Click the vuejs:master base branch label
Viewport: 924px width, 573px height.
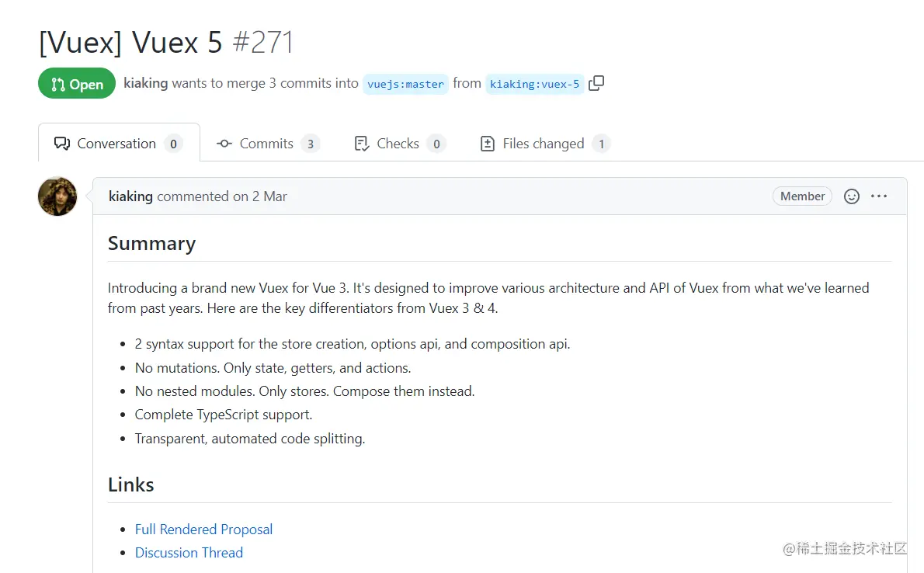405,84
